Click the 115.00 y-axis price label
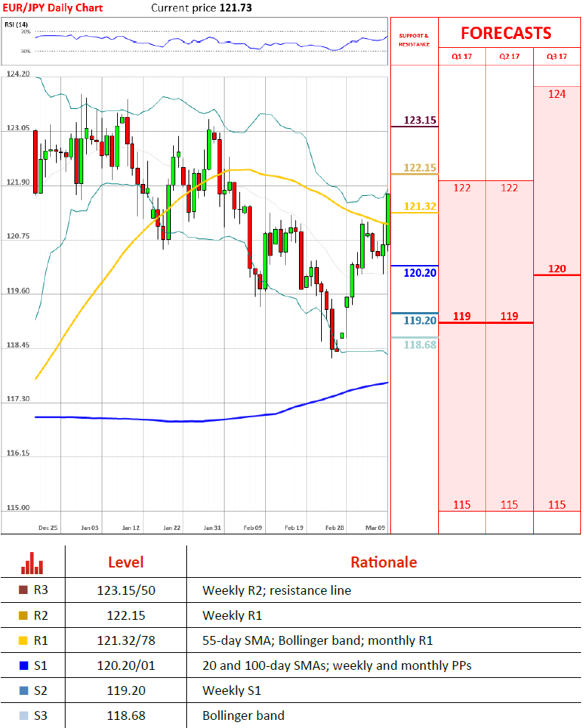The image size is (584, 728). coord(18,507)
